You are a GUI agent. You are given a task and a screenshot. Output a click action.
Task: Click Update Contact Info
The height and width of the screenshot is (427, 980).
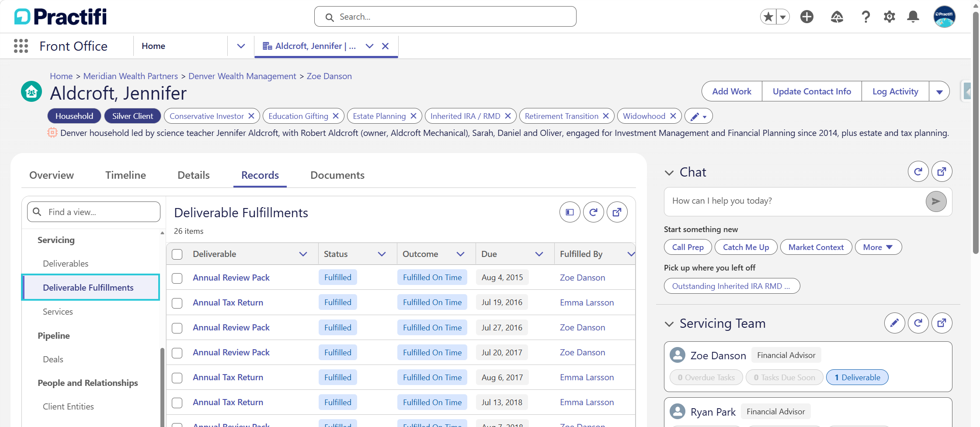tap(812, 91)
